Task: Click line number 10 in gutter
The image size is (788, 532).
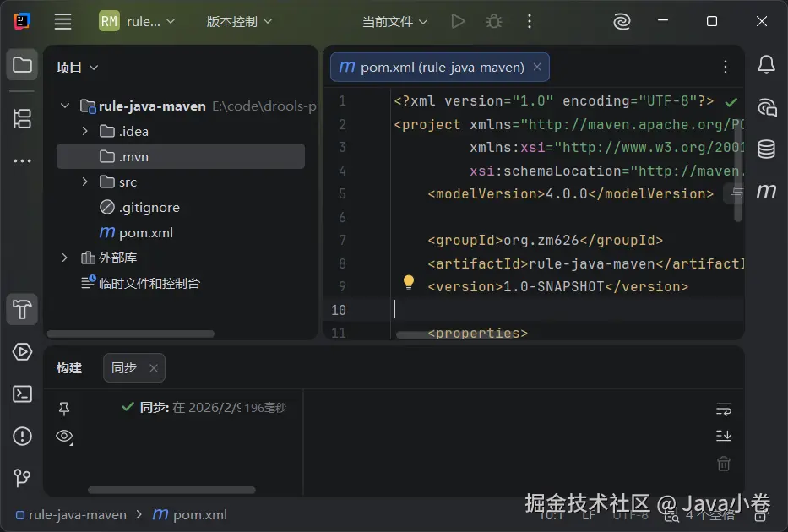Action: pos(338,310)
